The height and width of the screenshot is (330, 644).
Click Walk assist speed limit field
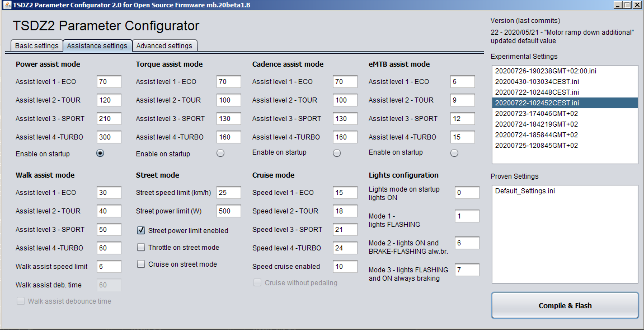click(109, 266)
